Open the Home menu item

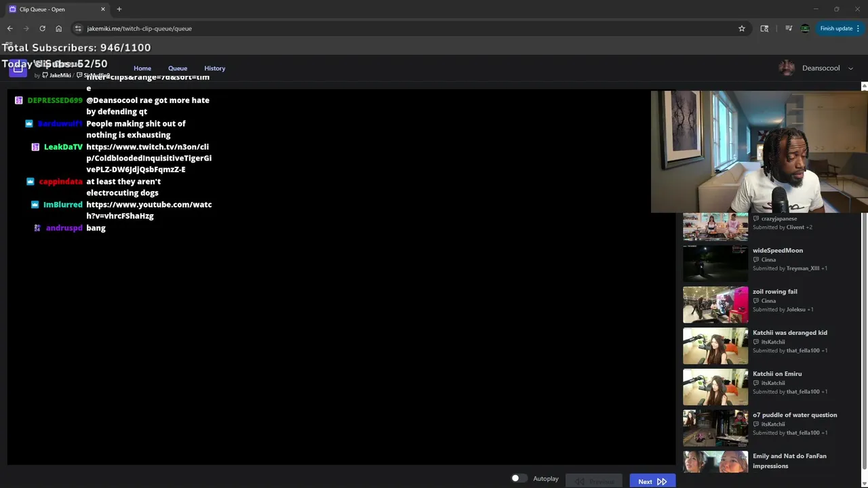click(x=142, y=68)
